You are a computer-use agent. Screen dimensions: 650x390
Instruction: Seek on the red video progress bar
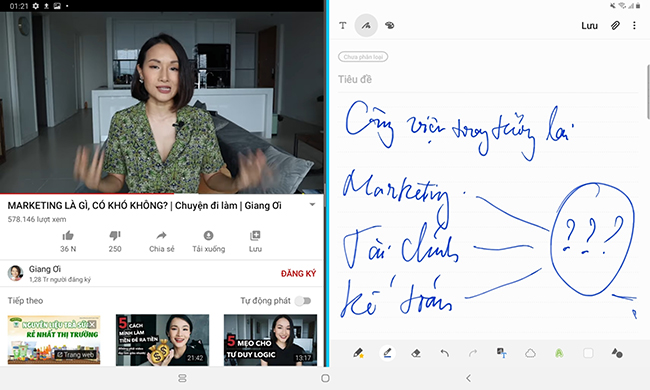[x=162, y=194]
